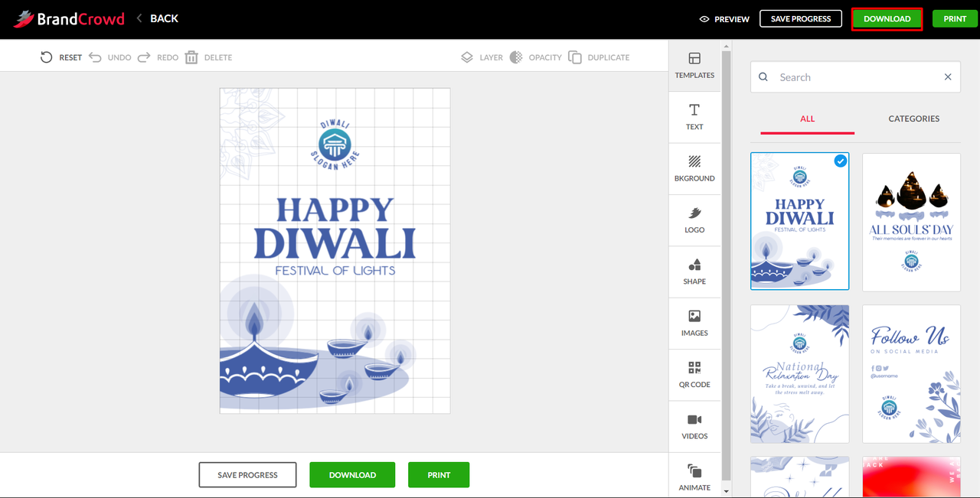Select FESTIVAL OF LIGHTS text on canvas
Viewport: 980px width, 498px height.
[x=335, y=270]
